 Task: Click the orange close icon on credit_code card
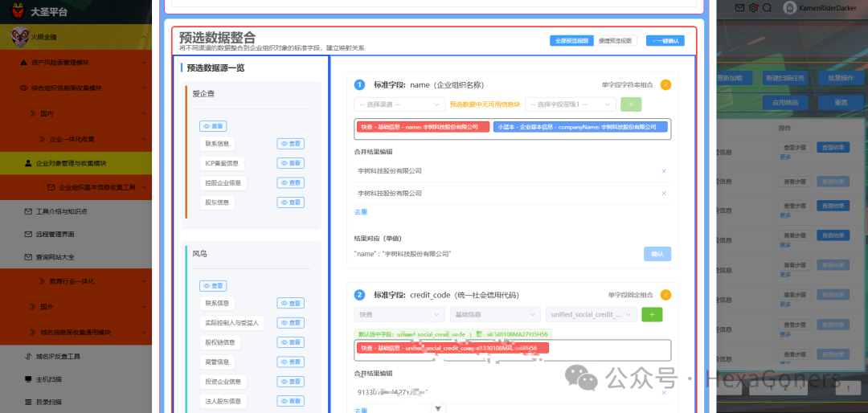point(665,295)
